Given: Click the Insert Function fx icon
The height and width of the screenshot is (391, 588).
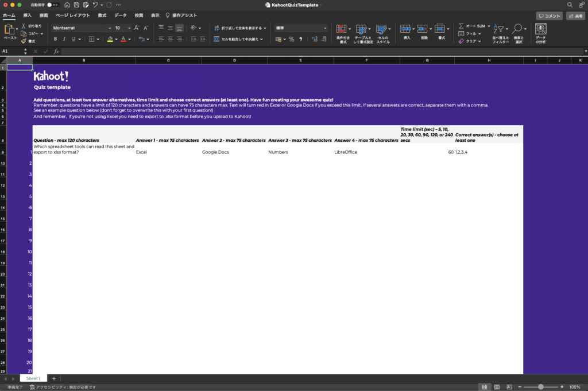Looking at the screenshot, I should 56,51.
